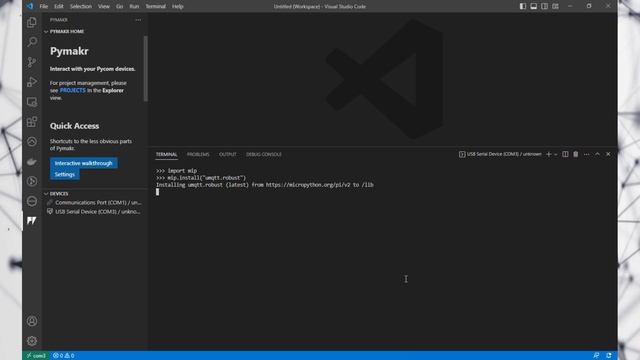
Task: Switch to the OUTPUT tab
Action: click(x=228, y=154)
